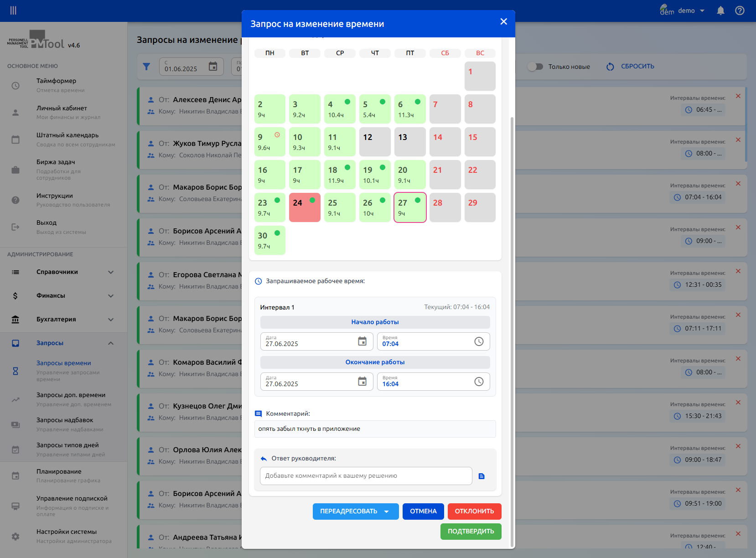This screenshot has width=756, height=558.
Task: Click the manager reply comment field
Action: 366,476
